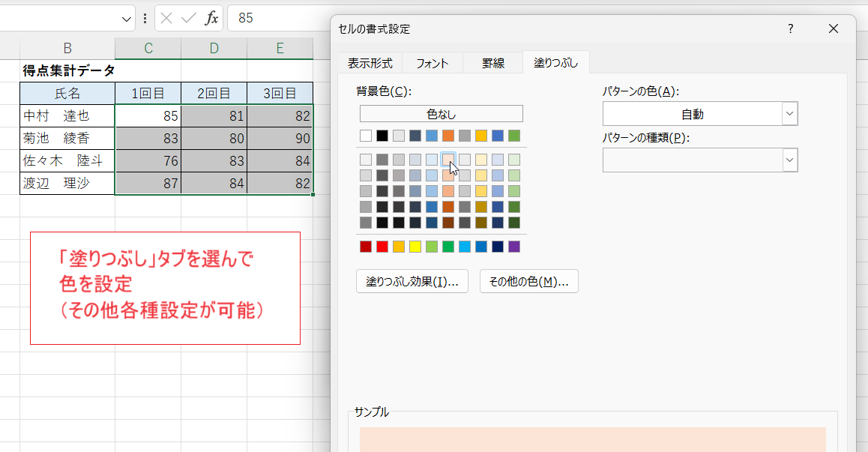
Task: Select the 塗りつぶし tab
Action: (555, 63)
